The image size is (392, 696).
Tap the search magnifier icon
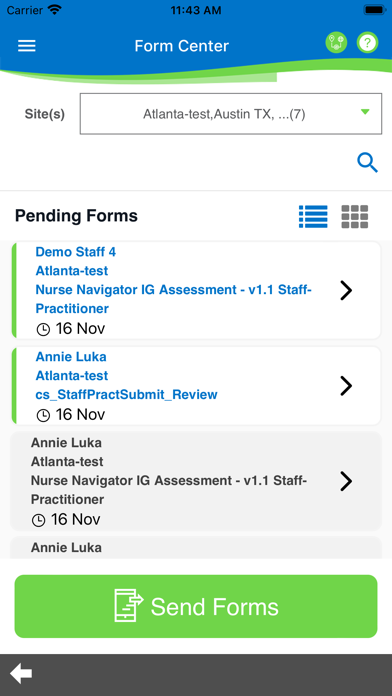pos(368,163)
